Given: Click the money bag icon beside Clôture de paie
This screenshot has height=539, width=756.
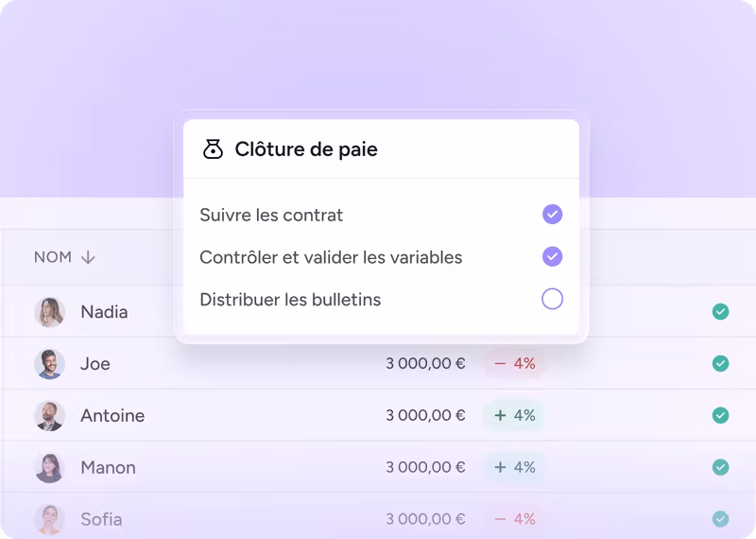Looking at the screenshot, I should [213, 149].
